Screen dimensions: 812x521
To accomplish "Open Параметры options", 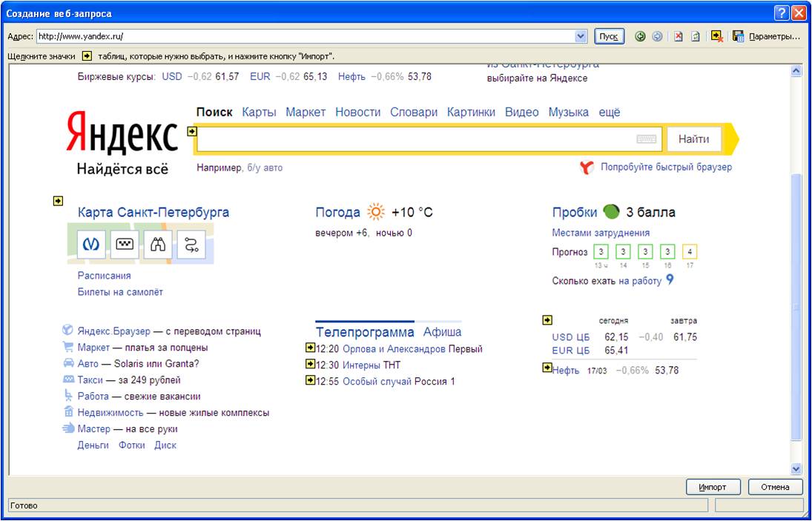I will tap(774, 37).
